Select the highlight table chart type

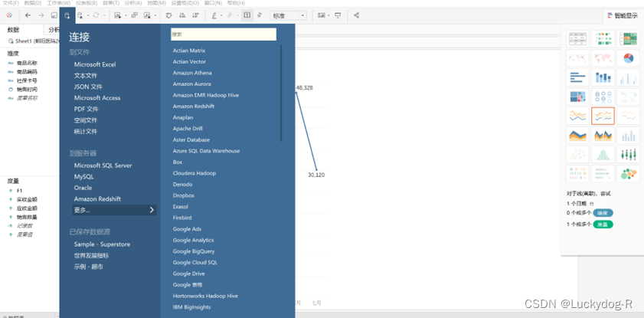coord(628,38)
